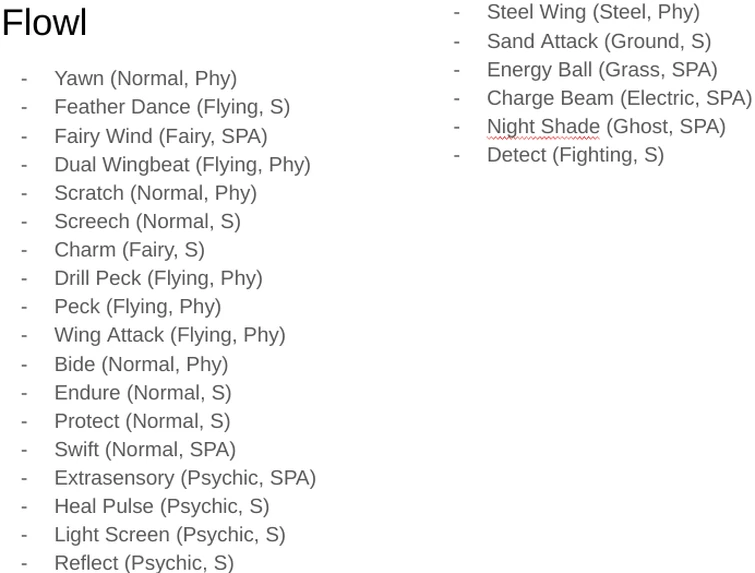Viewport: 755px width, 573px height.
Task: Click the Wing Attack line
Action: pyautogui.click(x=169, y=335)
